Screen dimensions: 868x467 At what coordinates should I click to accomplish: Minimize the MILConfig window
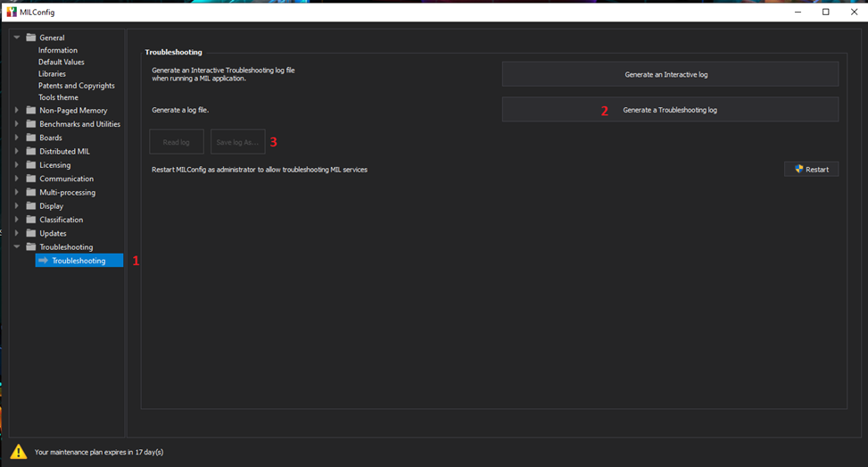[798, 12]
